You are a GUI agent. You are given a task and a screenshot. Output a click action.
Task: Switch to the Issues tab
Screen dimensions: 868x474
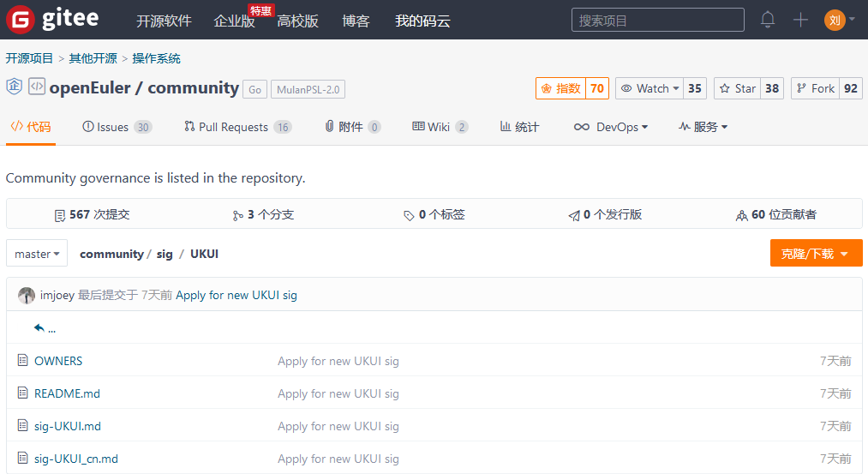pyautogui.click(x=116, y=127)
